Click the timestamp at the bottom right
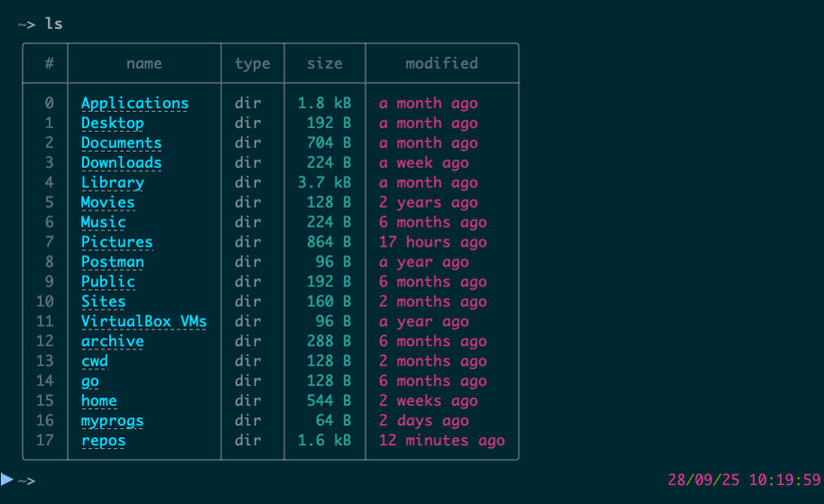 [744, 480]
